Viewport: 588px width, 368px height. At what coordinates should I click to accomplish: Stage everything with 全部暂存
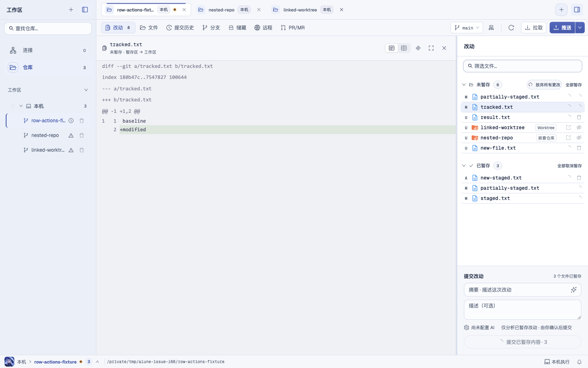tap(574, 85)
